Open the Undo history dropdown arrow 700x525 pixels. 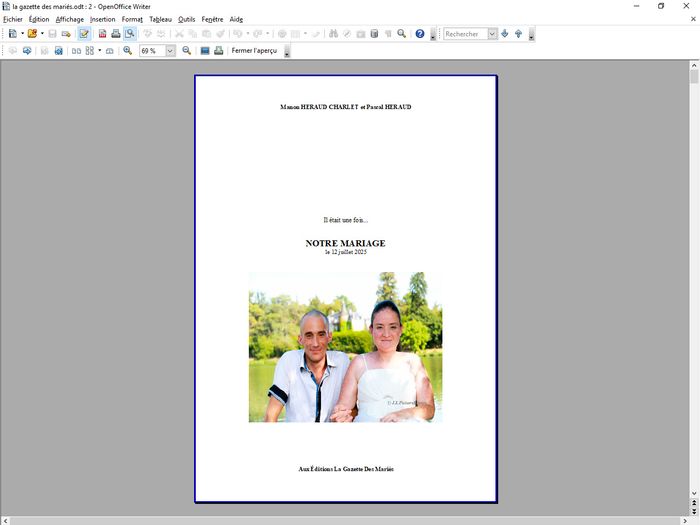coord(247,33)
